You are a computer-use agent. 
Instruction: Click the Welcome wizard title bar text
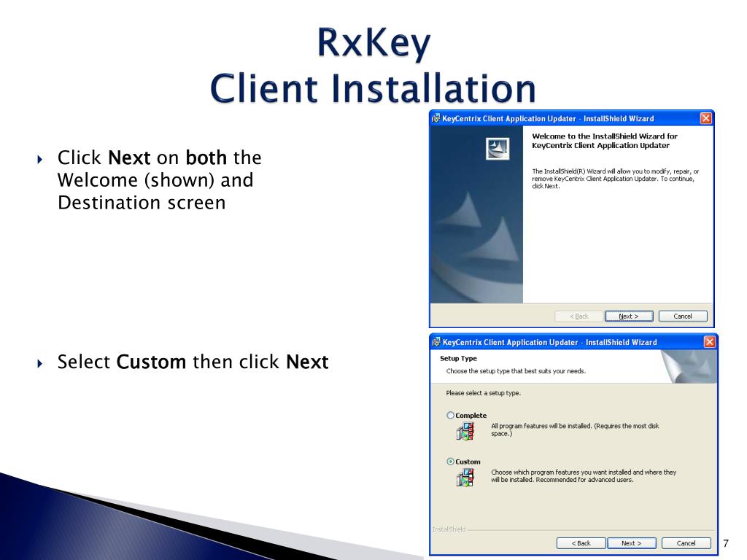pyautogui.click(x=548, y=119)
